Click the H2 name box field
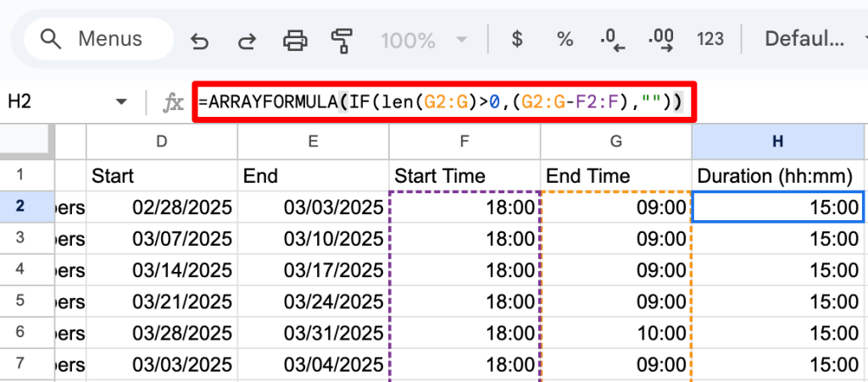This screenshot has width=868, height=382. (66, 102)
